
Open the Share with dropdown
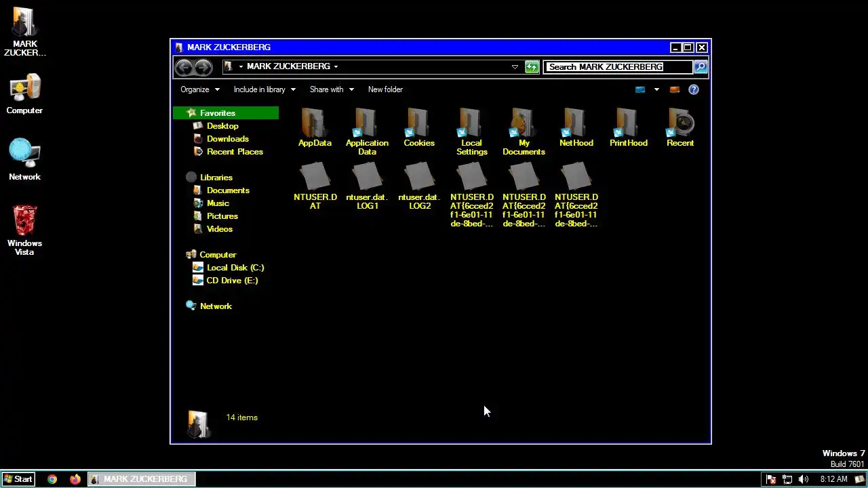tap(332, 89)
